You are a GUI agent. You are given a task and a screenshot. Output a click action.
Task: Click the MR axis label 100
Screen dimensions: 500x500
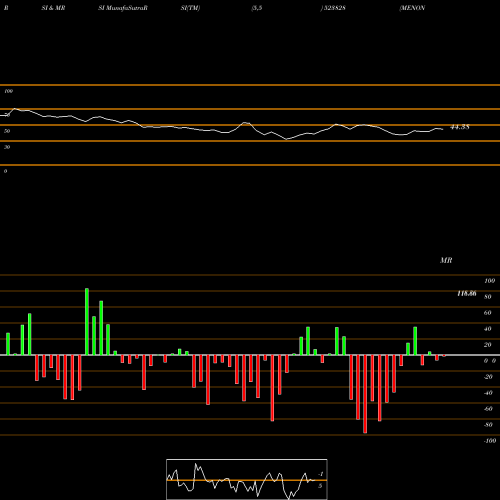point(489,281)
